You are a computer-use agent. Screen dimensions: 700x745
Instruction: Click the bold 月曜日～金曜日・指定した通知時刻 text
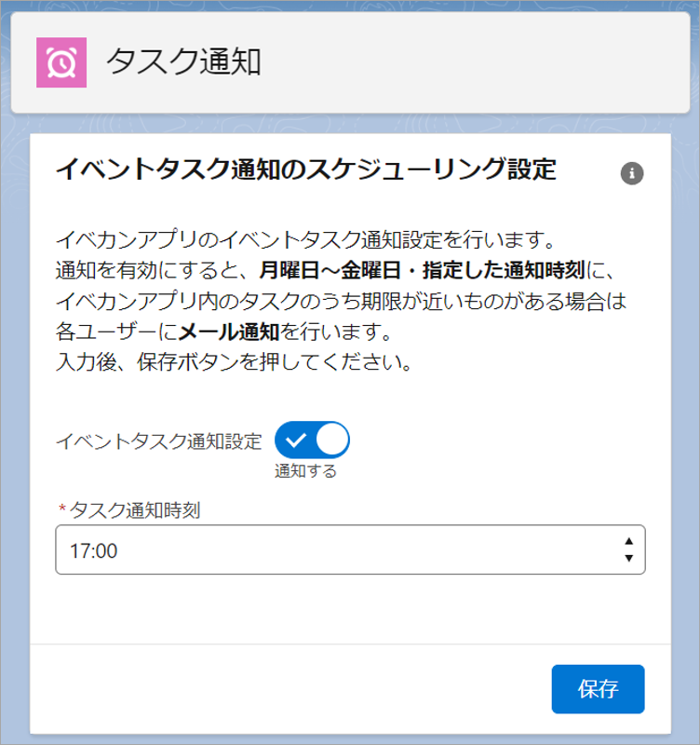click(x=421, y=270)
